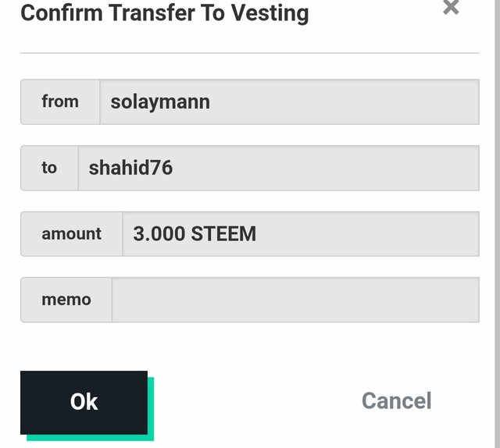Click the word Vesting in the title

pos(270,14)
